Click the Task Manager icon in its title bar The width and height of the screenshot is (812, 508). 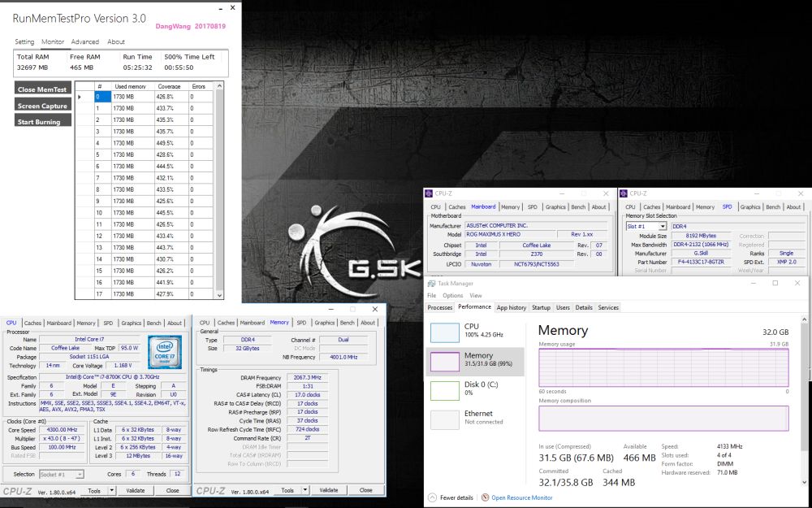click(433, 283)
